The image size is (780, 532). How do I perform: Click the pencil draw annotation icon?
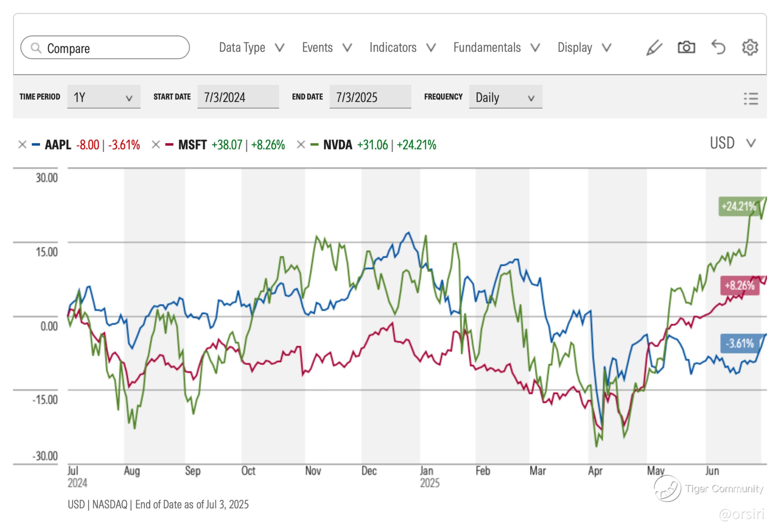coord(654,48)
